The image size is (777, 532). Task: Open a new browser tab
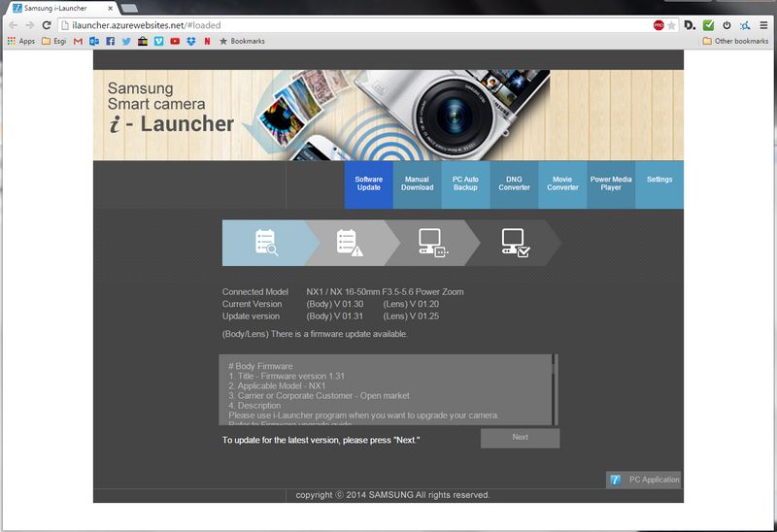pos(129,8)
